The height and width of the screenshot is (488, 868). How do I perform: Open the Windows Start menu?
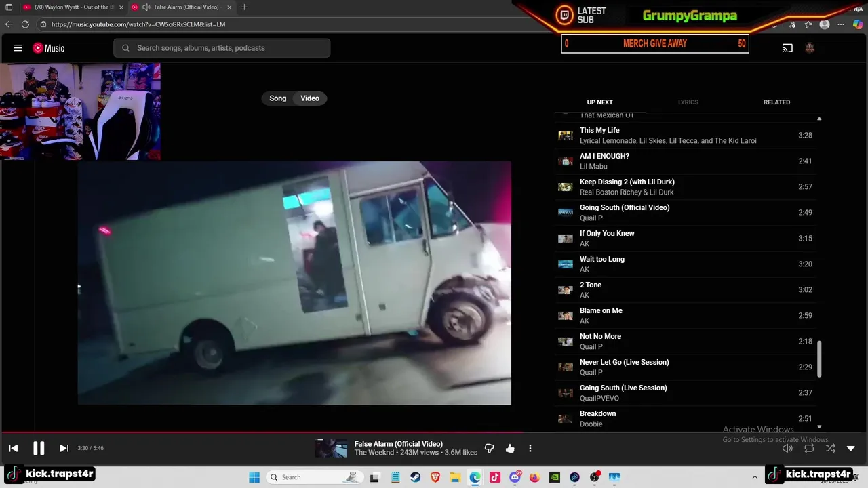pyautogui.click(x=254, y=477)
